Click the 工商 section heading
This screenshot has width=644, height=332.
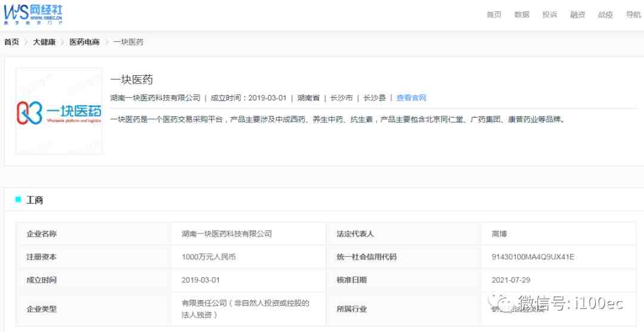coord(35,201)
